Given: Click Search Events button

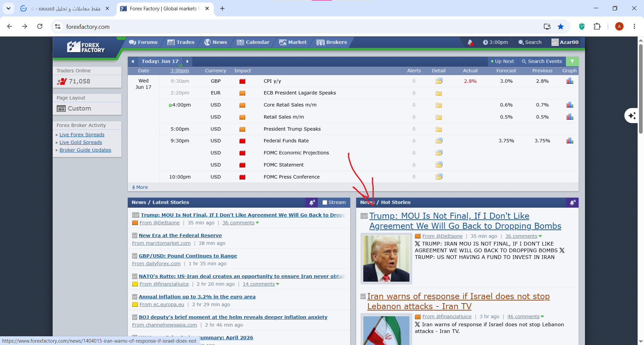Looking at the screenshot, I should tap(542, 61).
